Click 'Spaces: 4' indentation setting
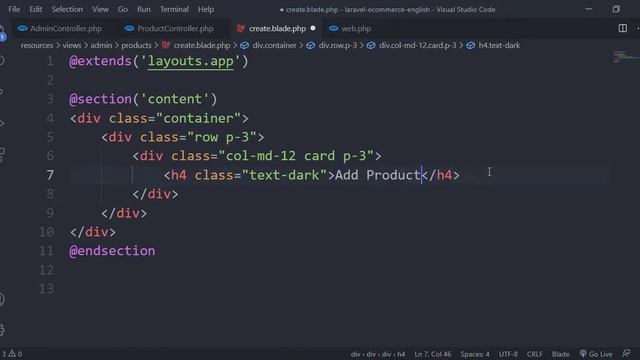The width and height of the screenshot is (640, 360). 475,354
